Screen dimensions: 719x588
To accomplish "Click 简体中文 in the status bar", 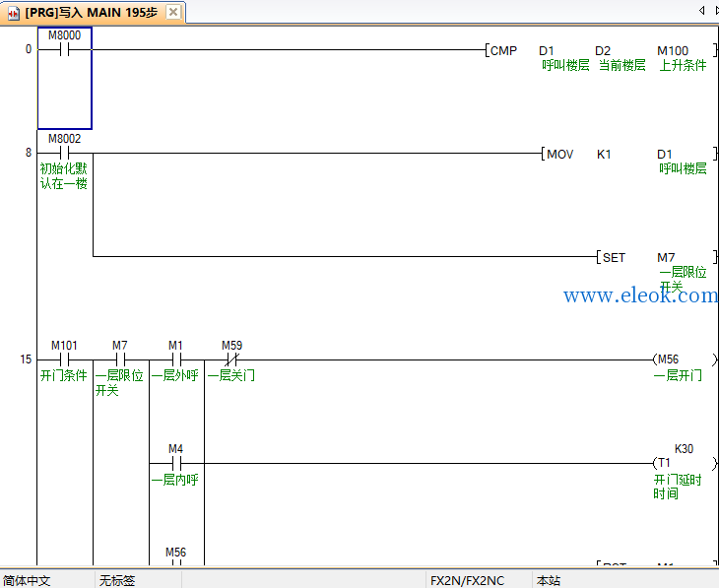I will point(27,581).
